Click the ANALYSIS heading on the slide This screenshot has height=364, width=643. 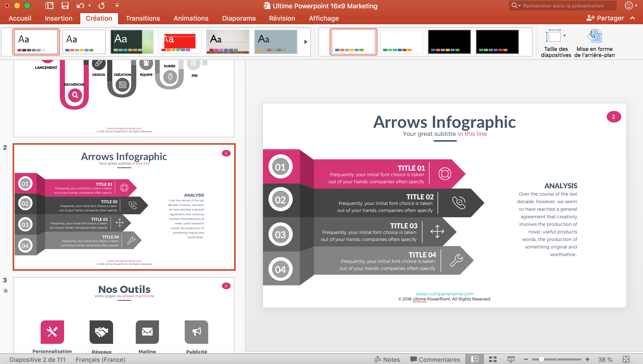(561, 186)
